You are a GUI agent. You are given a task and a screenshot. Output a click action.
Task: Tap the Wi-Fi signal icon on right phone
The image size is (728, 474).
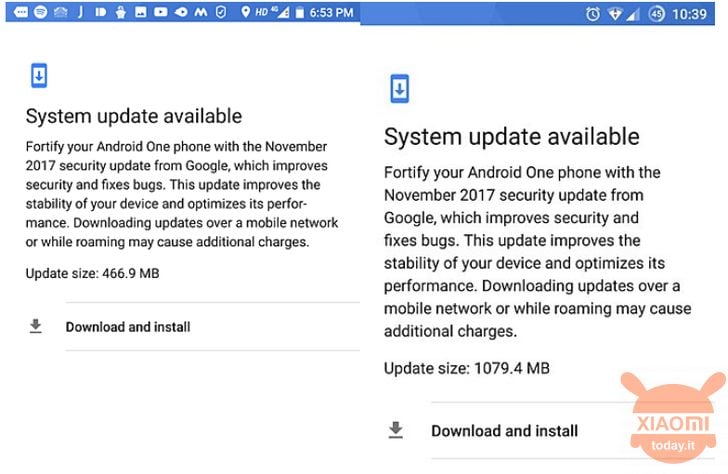615,14
